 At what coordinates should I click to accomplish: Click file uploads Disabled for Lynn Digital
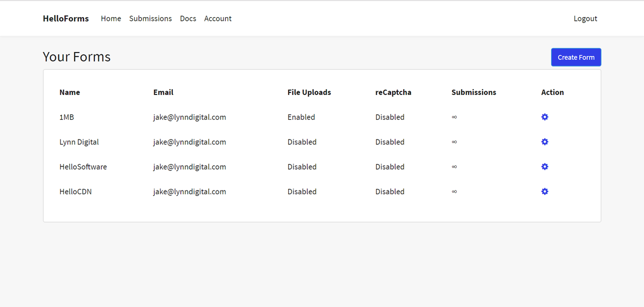click(302, 142)
